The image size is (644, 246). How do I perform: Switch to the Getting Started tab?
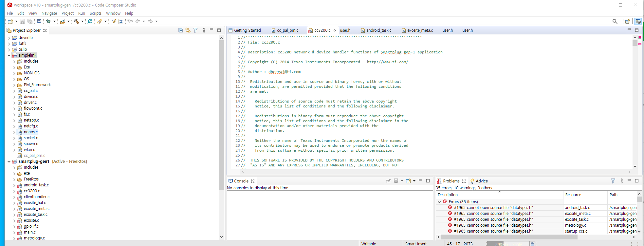pyautogui.click(x=245, y=30)
